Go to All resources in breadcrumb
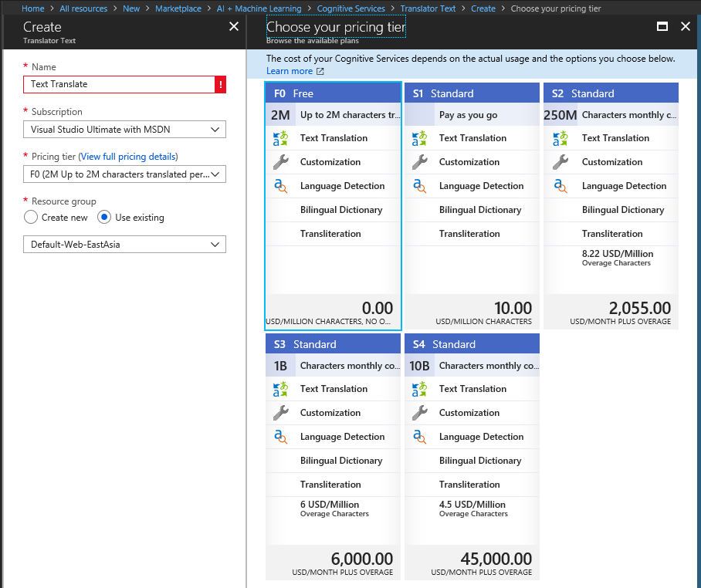Viewport: 701px width, 588px height. [x=83, y=8]
